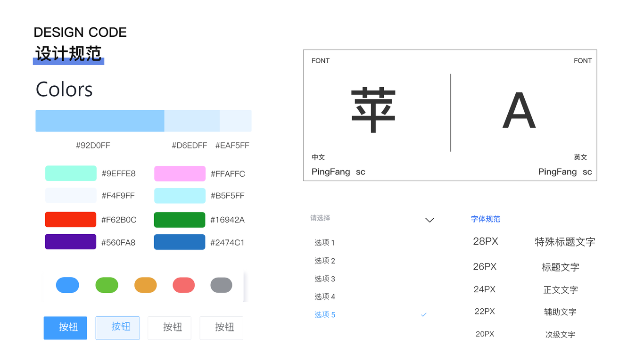This screenshot has width=644, height=362.
Task: Click the 正文文字 sample text
Action: (561, 290)
